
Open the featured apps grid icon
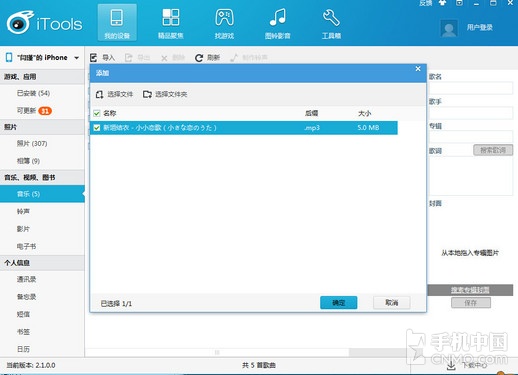pyautogui.click(x=171, y=17)
